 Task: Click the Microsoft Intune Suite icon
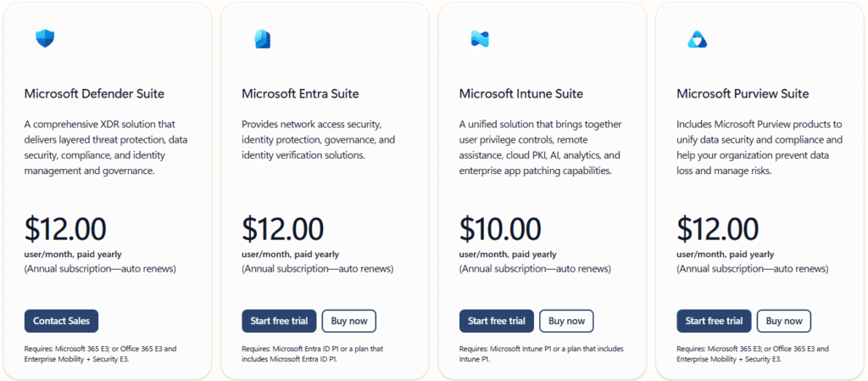(x=480, y=38)
